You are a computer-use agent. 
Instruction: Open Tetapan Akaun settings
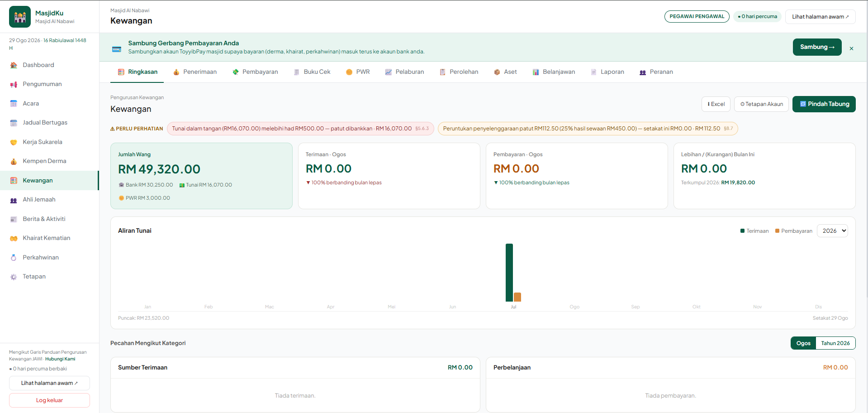761,104
